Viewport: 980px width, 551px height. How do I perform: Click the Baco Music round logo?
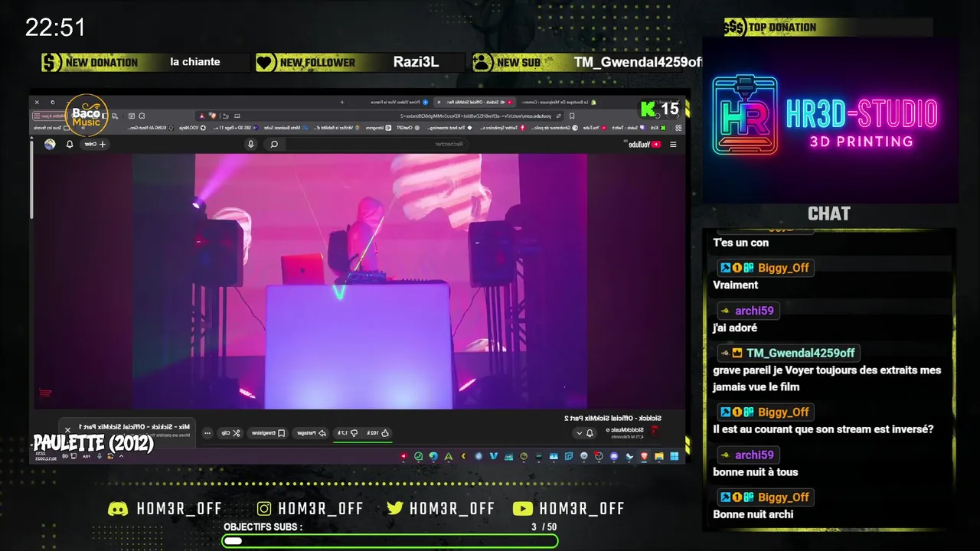click(x=87, y=116)
